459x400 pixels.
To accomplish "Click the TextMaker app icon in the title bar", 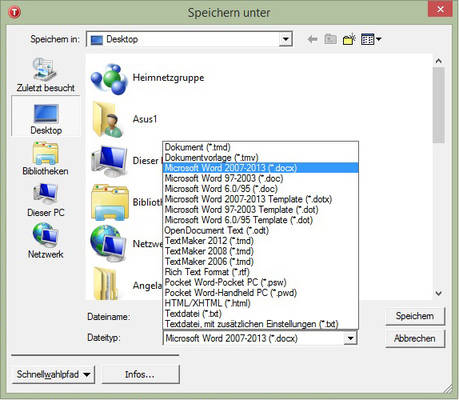I will [x=15, y=12].
